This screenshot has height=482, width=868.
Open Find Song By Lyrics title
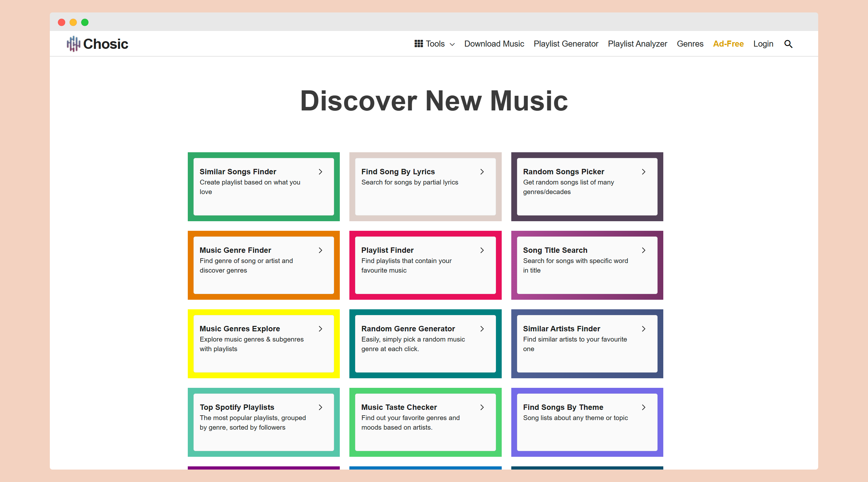(x=398, y=171)
